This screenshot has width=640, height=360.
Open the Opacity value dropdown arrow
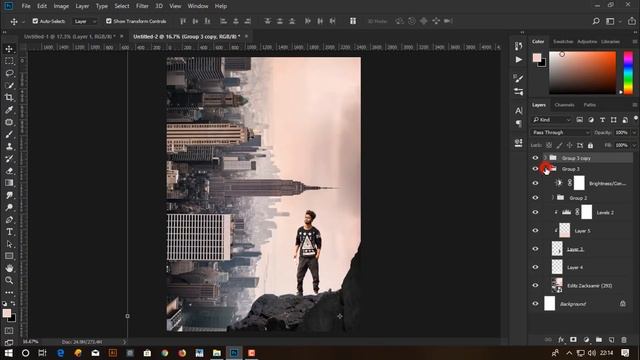coord(634,132)
